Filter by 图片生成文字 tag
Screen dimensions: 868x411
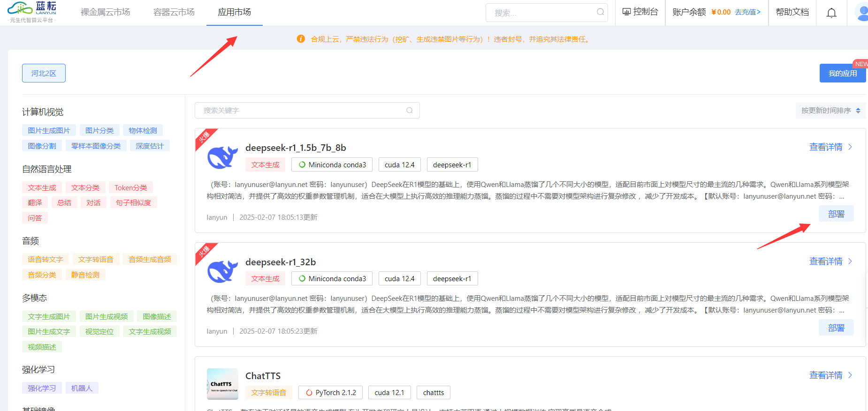click(x=49, y=332)
